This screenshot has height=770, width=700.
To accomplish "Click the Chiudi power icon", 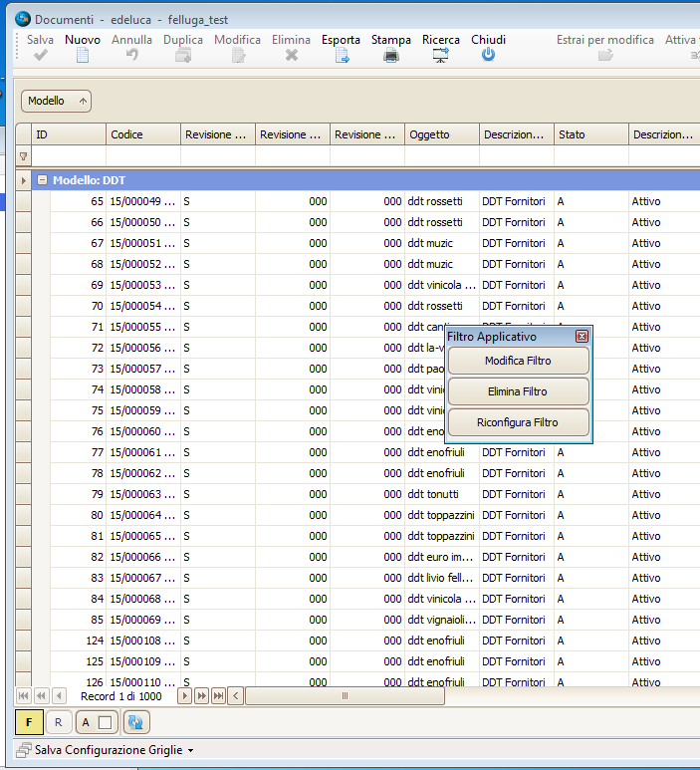I will point(488,56).
